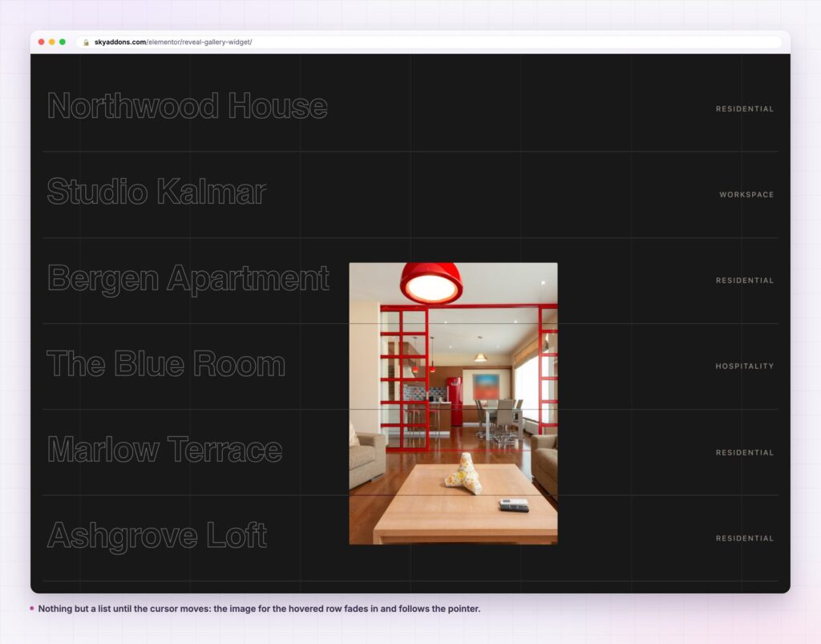Click the RESIDENTIAL tag beside Ashgrove Loft
The image size is (821, 644).
tap(745, 538)
